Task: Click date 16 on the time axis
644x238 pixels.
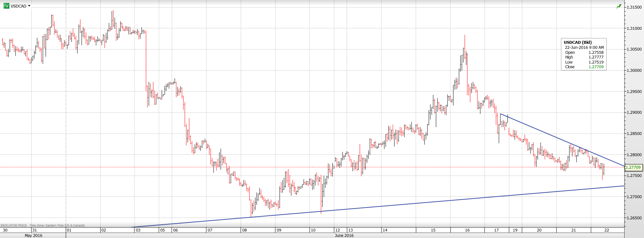Action: click(x=467, y=230)
